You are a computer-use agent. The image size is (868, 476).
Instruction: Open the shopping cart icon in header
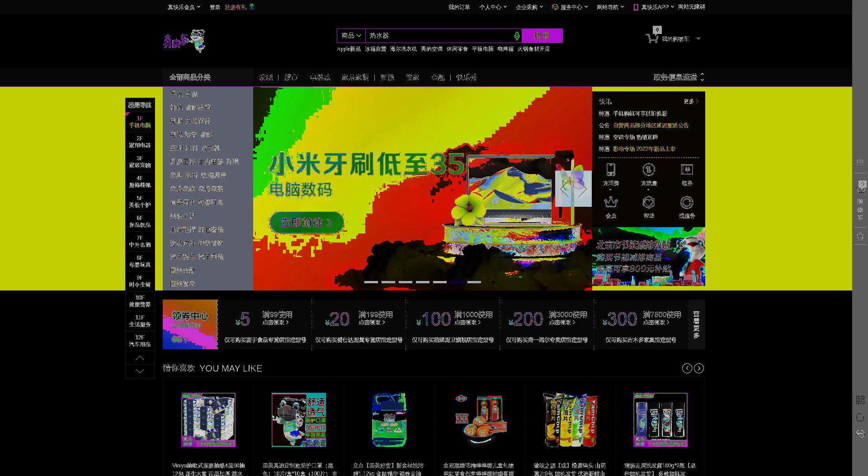(652, 38)
